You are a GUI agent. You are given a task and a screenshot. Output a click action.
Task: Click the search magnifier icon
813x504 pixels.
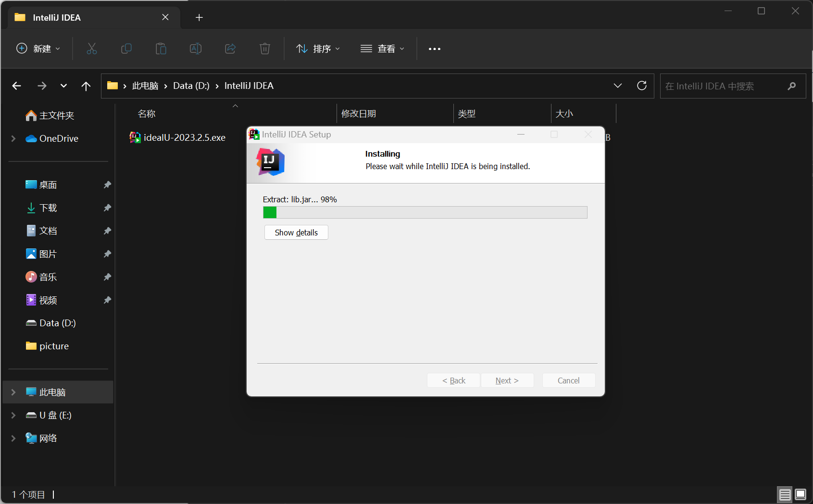792,86
